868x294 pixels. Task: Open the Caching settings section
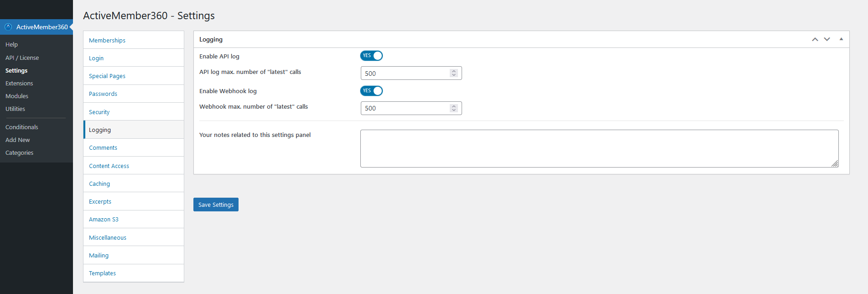[x=99, y=183]
